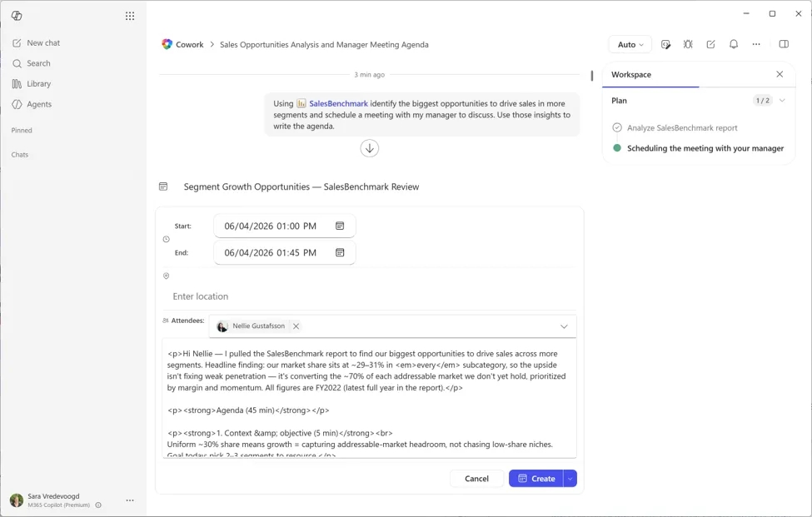Screen dimensions: 812x517
Task: Click the compose new note icon
Action: pyautogui.click(x=711, y=44)
